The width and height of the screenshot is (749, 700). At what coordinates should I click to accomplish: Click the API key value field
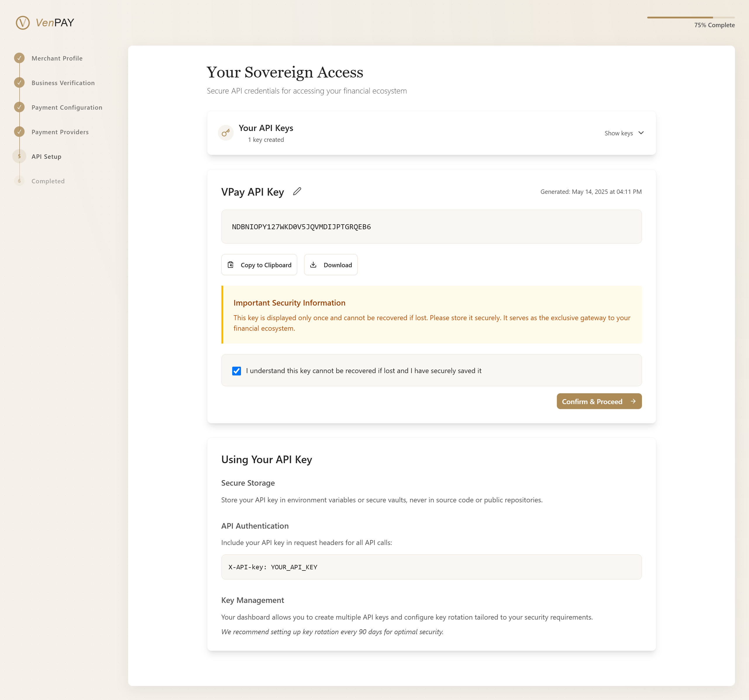431,227
